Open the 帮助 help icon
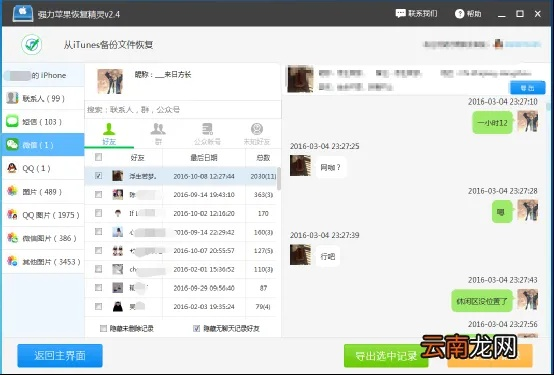Screen dimensions: 554x375 point(459,14)
